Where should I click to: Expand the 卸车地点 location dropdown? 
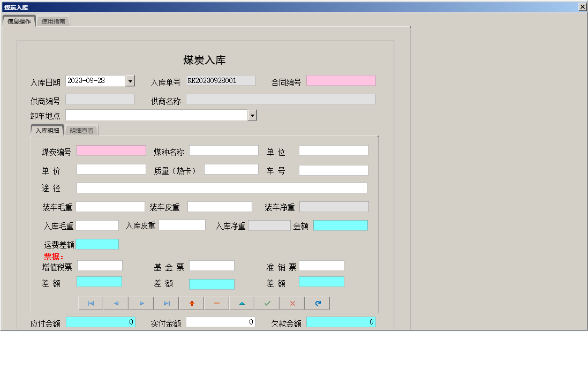[252, 115]
